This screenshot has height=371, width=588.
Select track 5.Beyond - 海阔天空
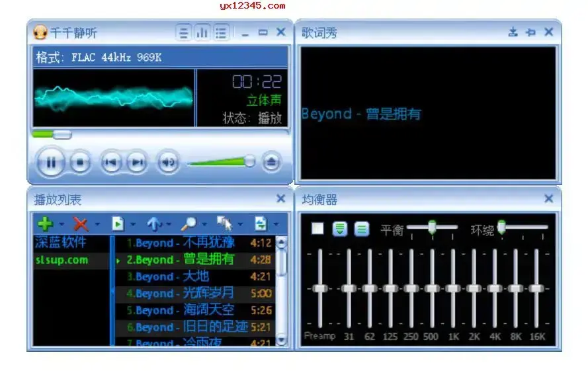[x=194, y=310]
